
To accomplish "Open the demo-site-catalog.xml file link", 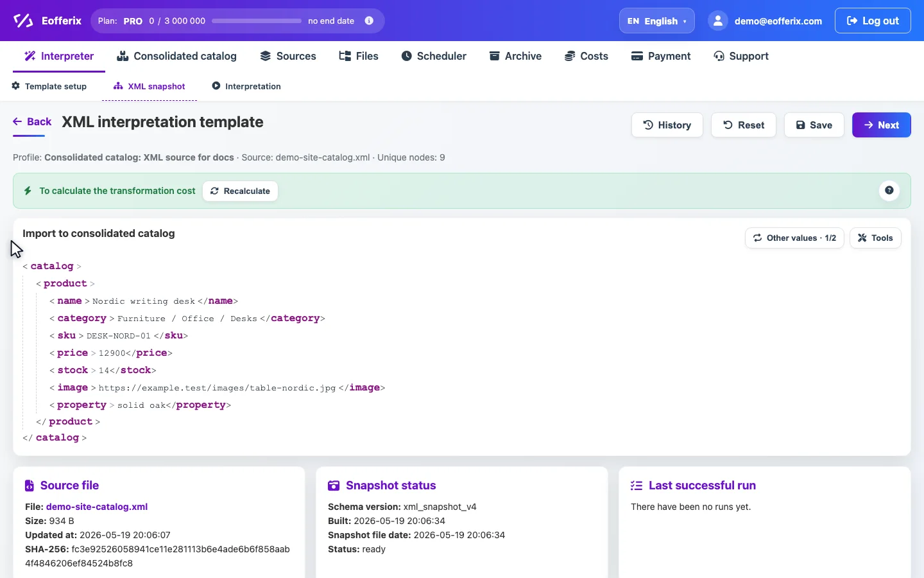I will 97,507.
